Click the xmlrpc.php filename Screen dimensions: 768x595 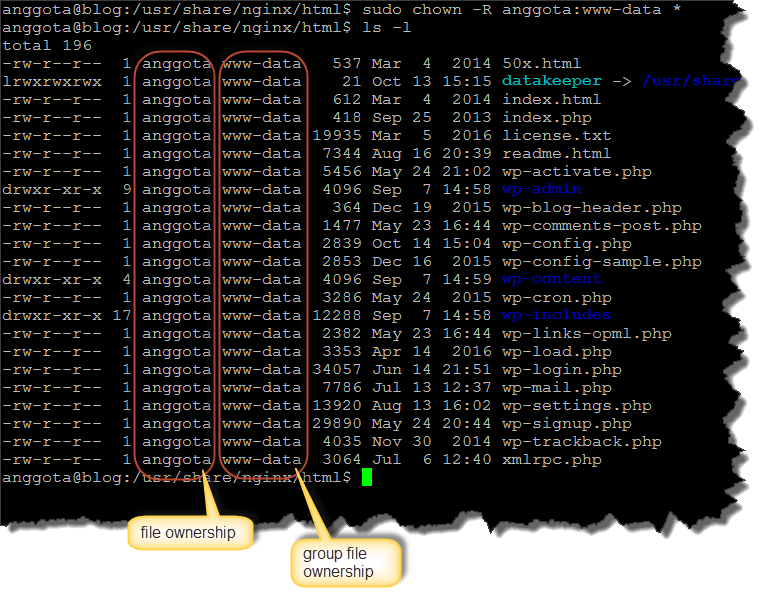click(551, 460)
